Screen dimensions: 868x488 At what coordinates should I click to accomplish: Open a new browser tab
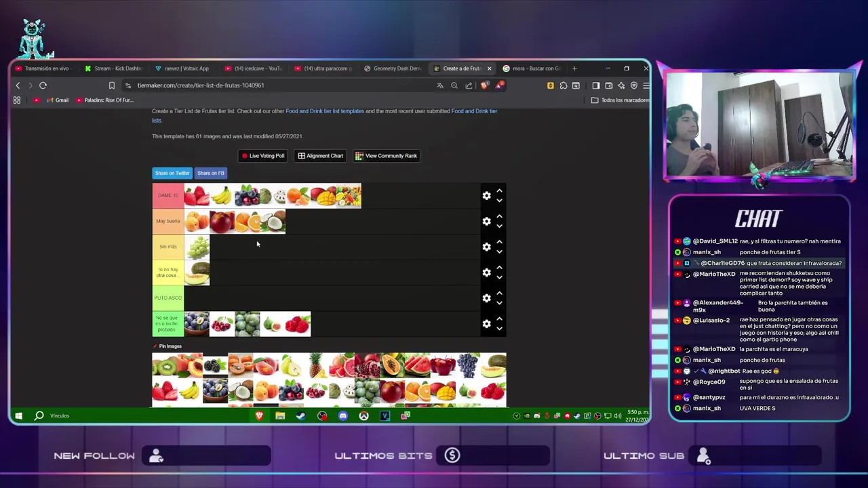pos(574,68)
